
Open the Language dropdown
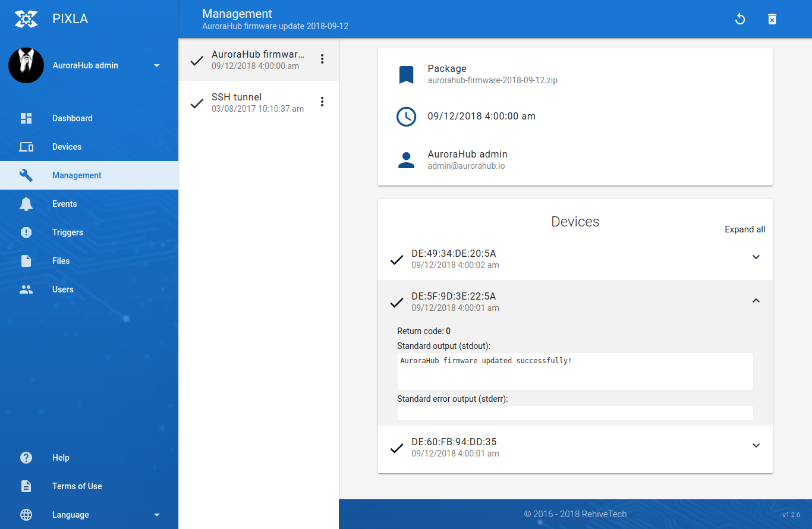[157, 515]
